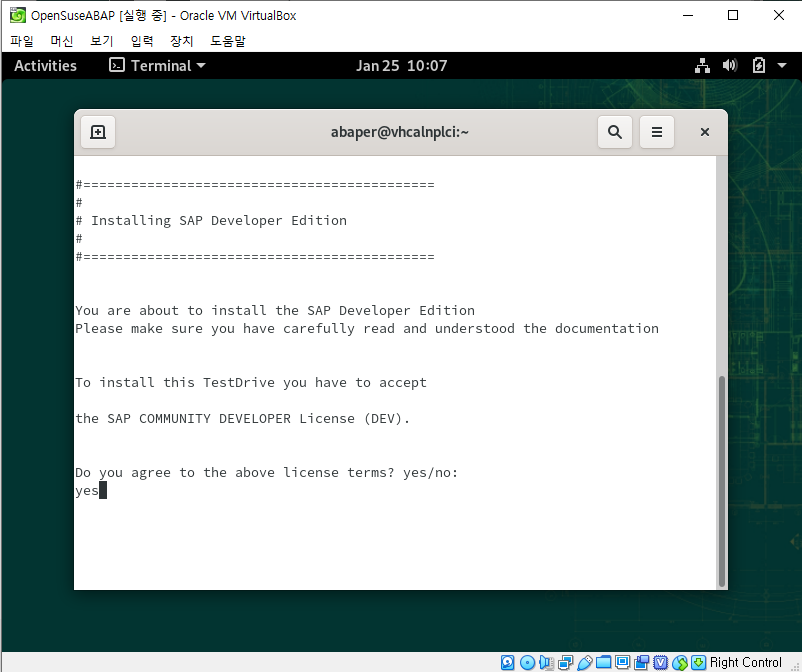
Task: Minimize the VirtualBox window
Action: [688, 15]
